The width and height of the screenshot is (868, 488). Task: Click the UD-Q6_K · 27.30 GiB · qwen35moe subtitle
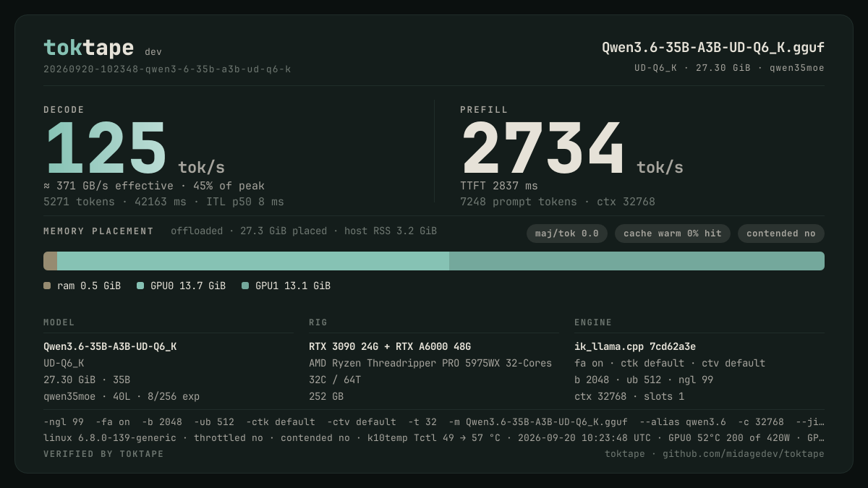coord(729,68)
